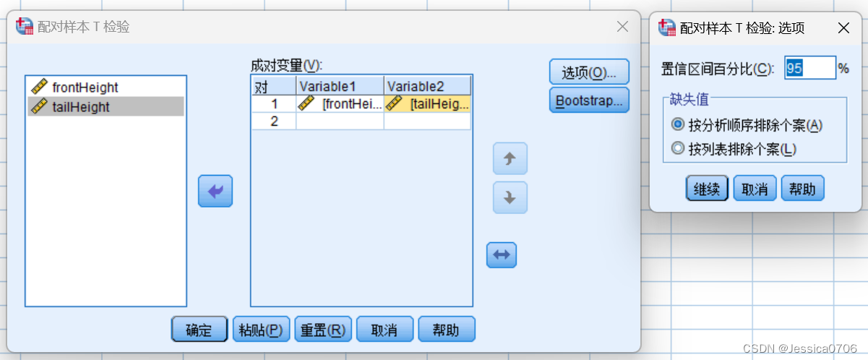Click the 重置(R) button
The width and height of the screenshot is (868, 360).
pos(323,330)
